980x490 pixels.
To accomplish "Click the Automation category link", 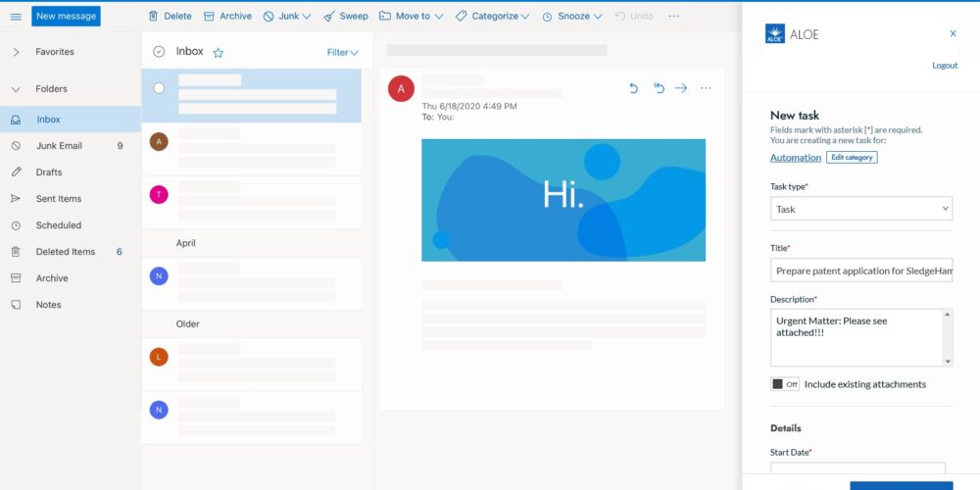I will (x=795, y=158).
